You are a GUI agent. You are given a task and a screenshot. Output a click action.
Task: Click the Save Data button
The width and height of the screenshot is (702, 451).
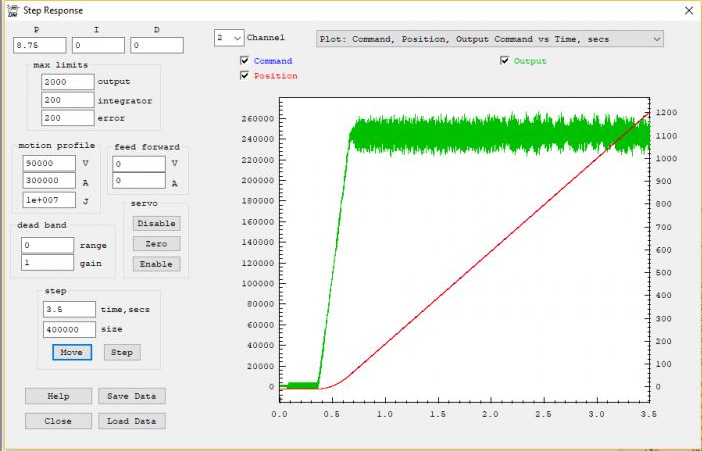click(132, 396)
